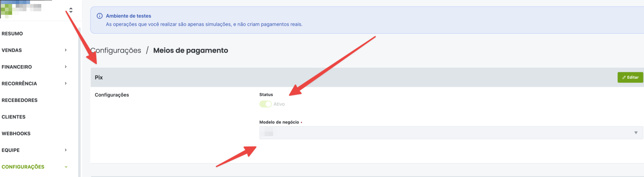Expand the EQUIPE chevron arrow
Screen dimensions: 644x177
click(x=65, y=150)
